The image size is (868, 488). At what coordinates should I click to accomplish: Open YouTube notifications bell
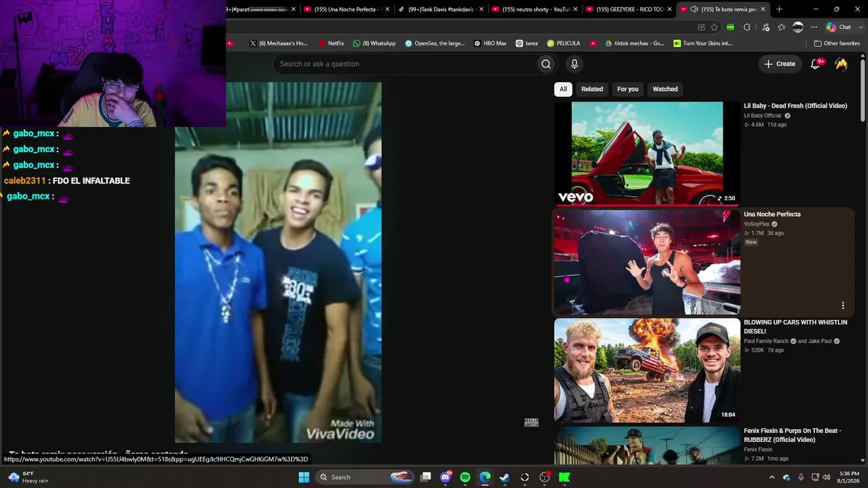(816, 64)
